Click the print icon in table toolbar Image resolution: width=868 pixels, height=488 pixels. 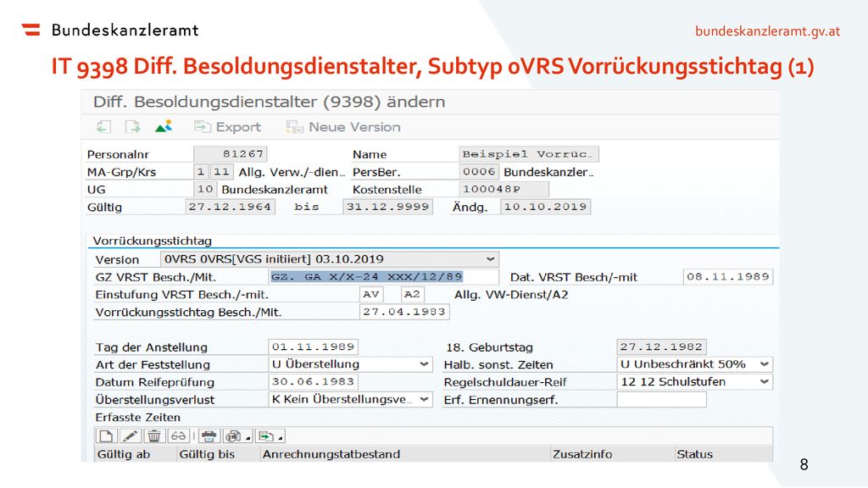(x=209, y=436)
